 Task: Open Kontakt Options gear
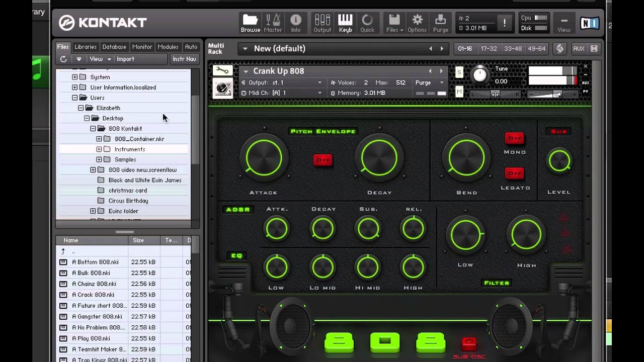(417, 23)
